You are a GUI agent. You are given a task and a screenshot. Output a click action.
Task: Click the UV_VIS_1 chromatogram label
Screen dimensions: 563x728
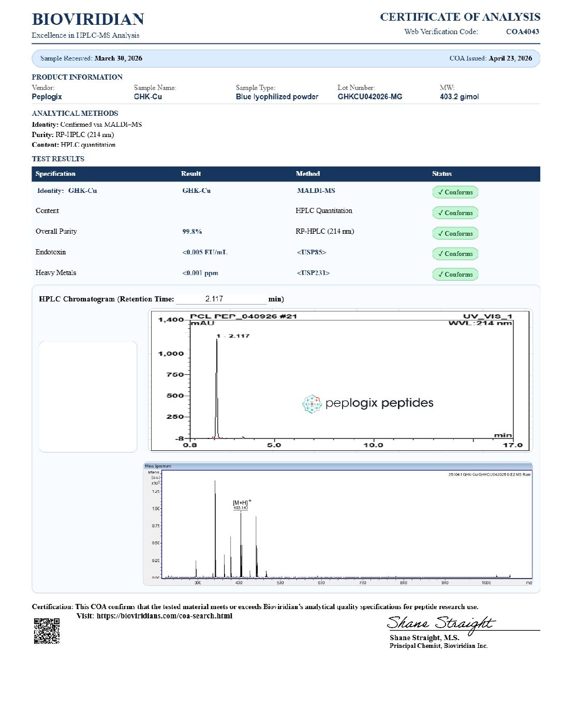[x=487, y=316]
